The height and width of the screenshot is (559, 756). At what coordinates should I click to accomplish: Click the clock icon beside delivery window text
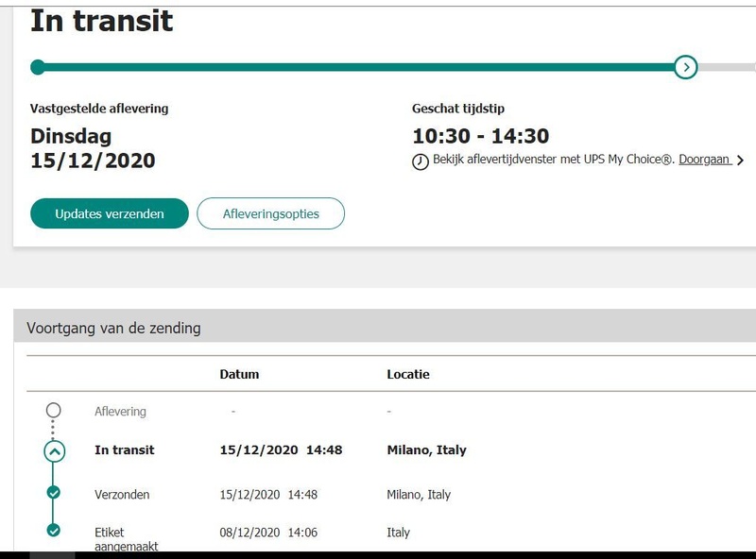[421, 161]
